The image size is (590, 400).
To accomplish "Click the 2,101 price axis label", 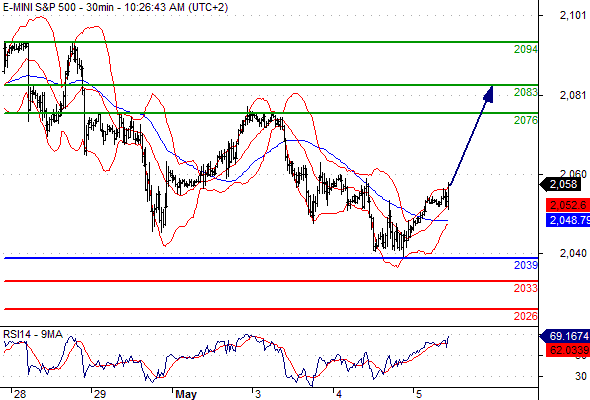I will pos(573,15).
